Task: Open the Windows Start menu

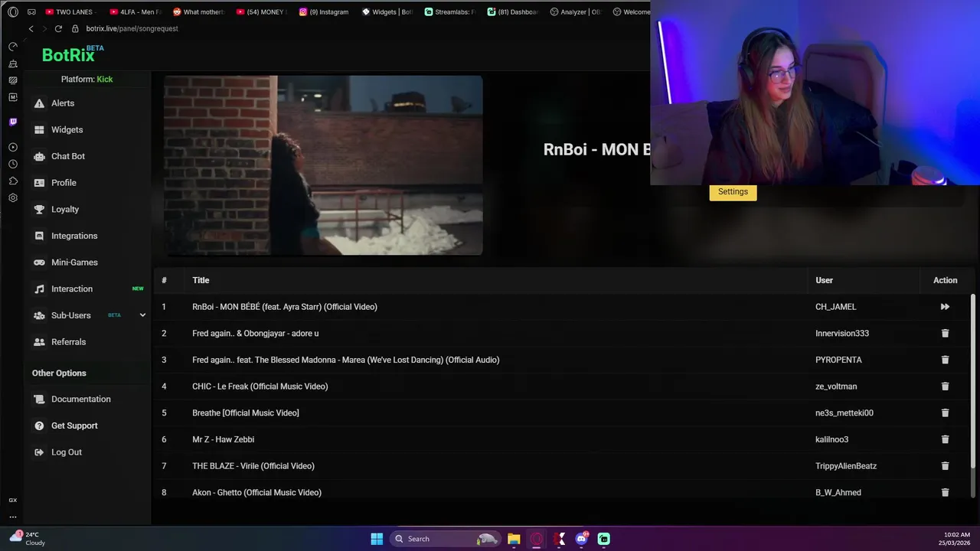Action: 377,539
